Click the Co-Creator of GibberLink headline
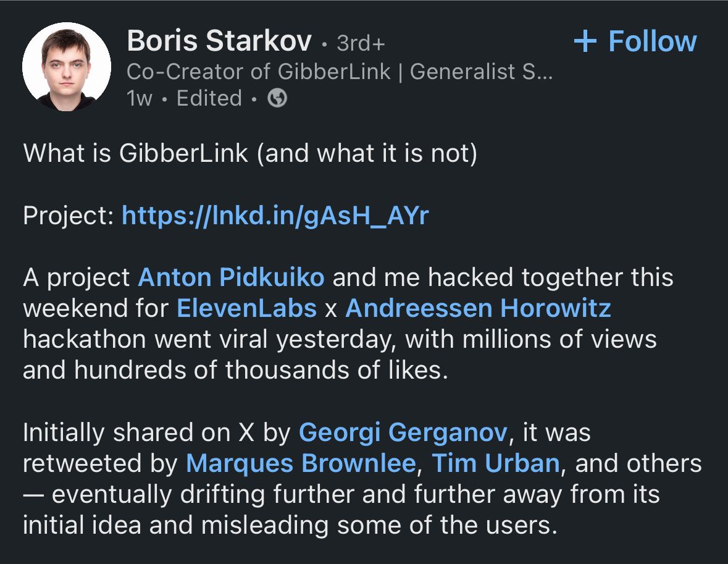 click(x=339, y=72)
